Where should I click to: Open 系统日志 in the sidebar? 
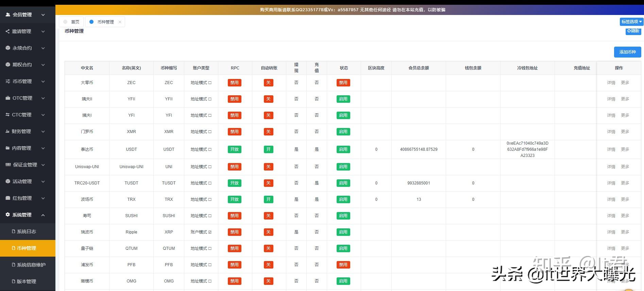pyautogui.click(x=28, y=231)
